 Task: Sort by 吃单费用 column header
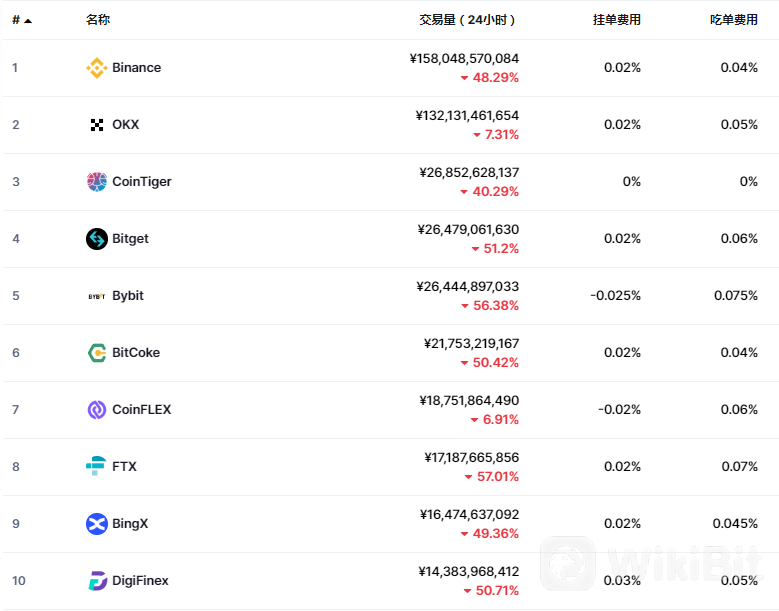[734, 20]
